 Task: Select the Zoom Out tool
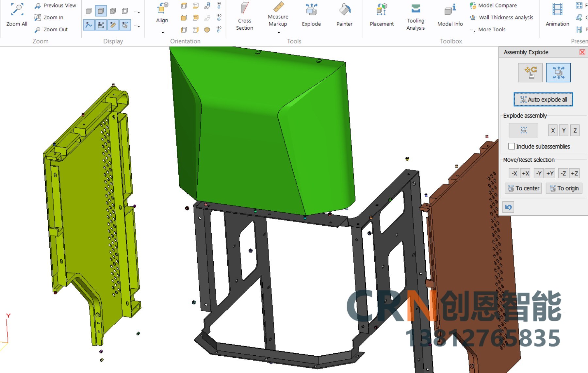tap(51, 29)
